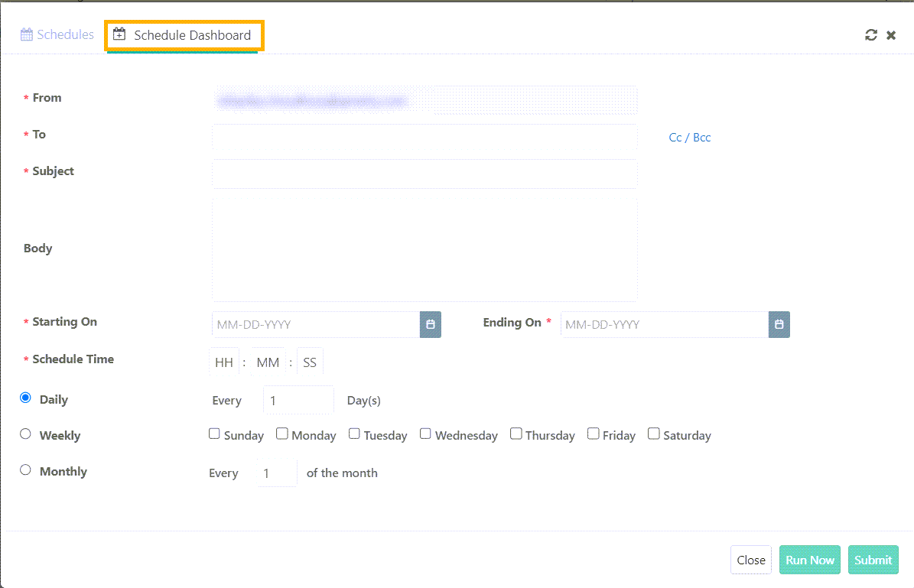This screenshot has width=914, height=588.
Task: Open the Cc / Bcc fields
Action: (690, 137)
